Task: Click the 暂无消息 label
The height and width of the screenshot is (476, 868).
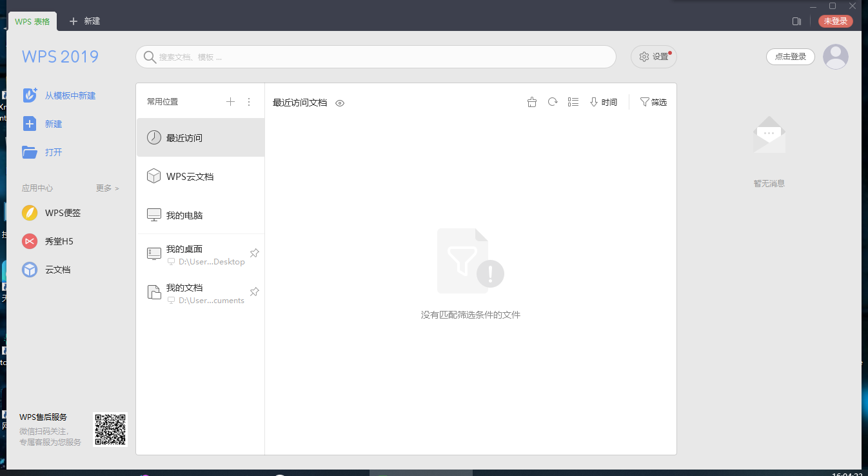Action: (769, 184)
